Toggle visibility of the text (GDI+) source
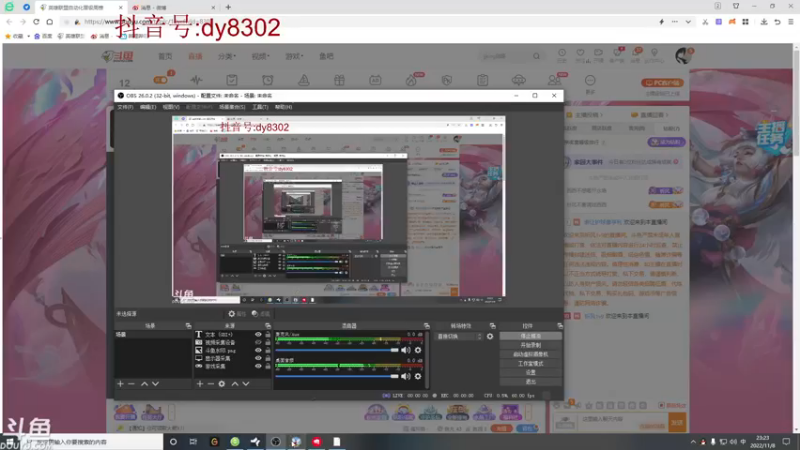The height and width of the screenshot is (450, 800). [x=258, y=335]
